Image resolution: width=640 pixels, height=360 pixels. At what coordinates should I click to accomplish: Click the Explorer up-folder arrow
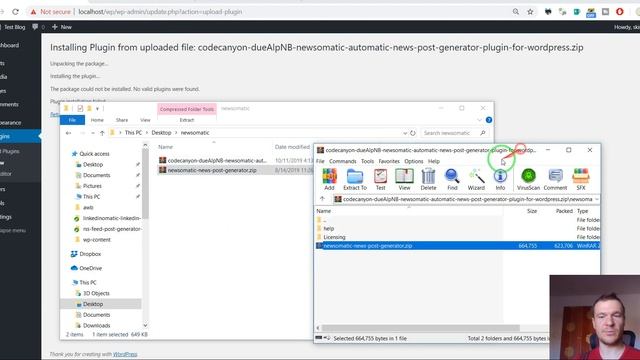(x=102, y=133)
